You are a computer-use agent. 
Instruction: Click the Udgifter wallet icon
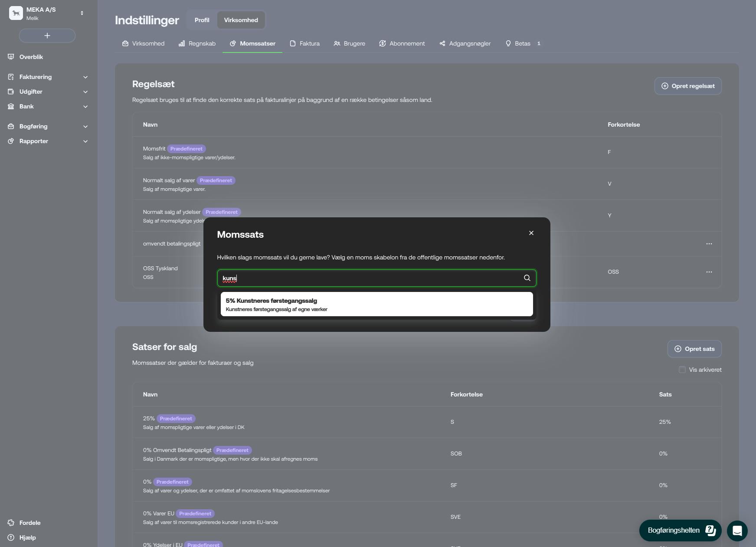coord(11,92)
